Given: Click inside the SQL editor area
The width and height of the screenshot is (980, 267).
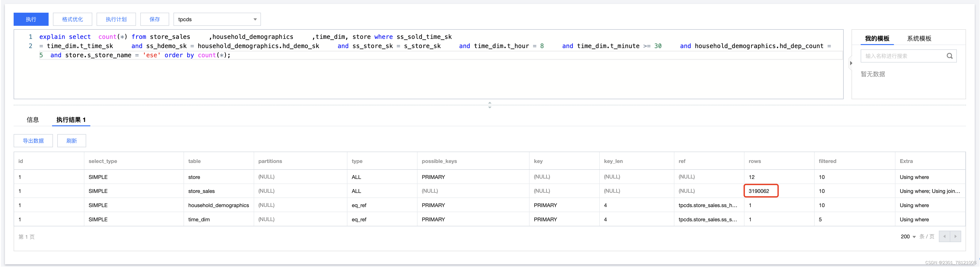Looking at the screenshot, I should [428, 64].
